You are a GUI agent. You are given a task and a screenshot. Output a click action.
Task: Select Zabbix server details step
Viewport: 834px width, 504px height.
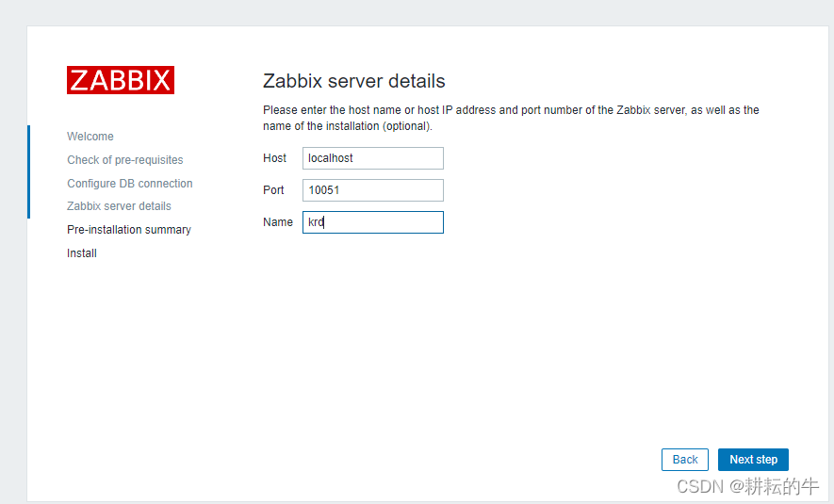pyautogui.click(x=119, y=206)
